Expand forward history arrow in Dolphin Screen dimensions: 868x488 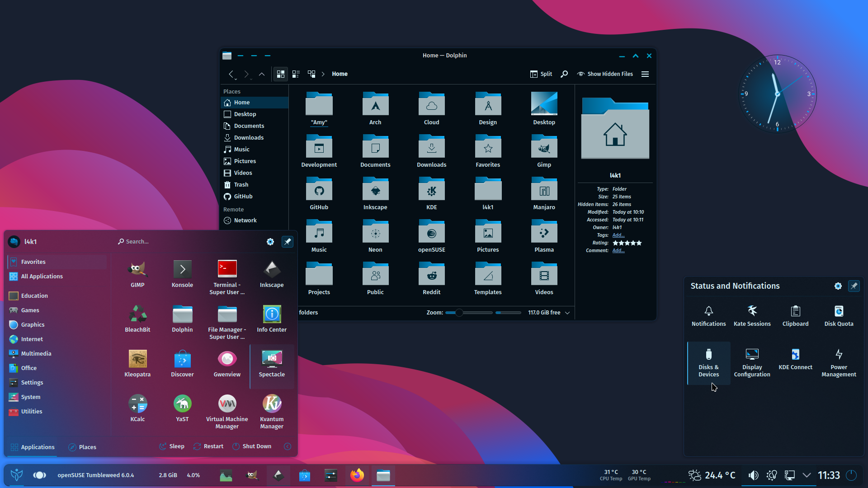[x=251, y=79]
